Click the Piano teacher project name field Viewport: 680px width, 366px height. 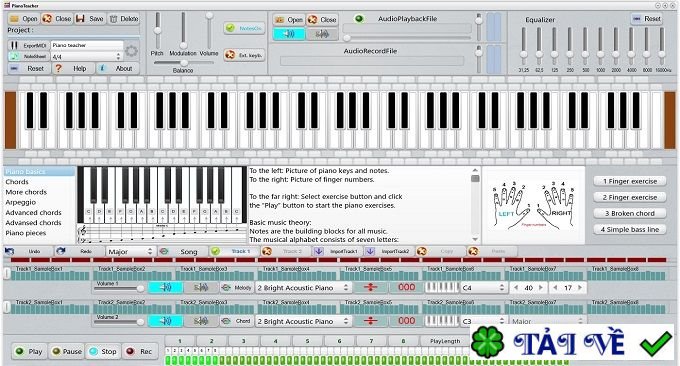(87, 45)
